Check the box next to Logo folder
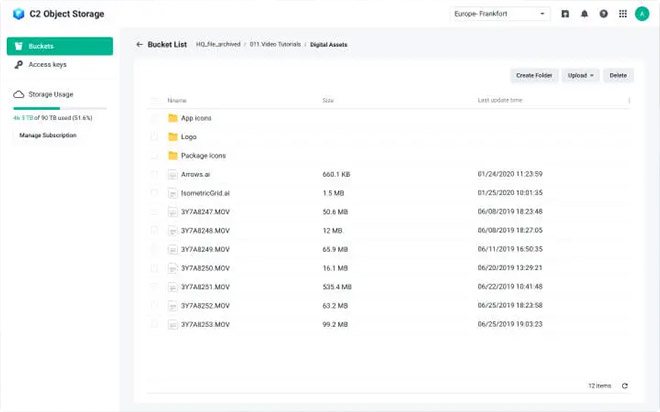This screenshot has height=412, width=660. 155,137
